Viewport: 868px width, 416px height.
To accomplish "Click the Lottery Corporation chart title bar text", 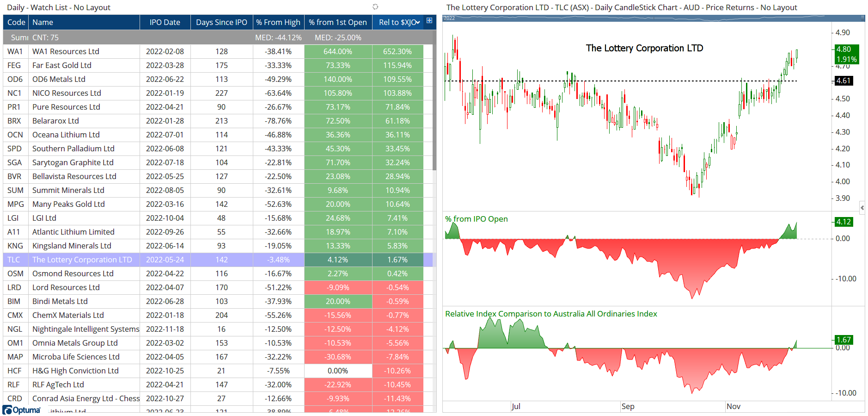I will point(622,7).
